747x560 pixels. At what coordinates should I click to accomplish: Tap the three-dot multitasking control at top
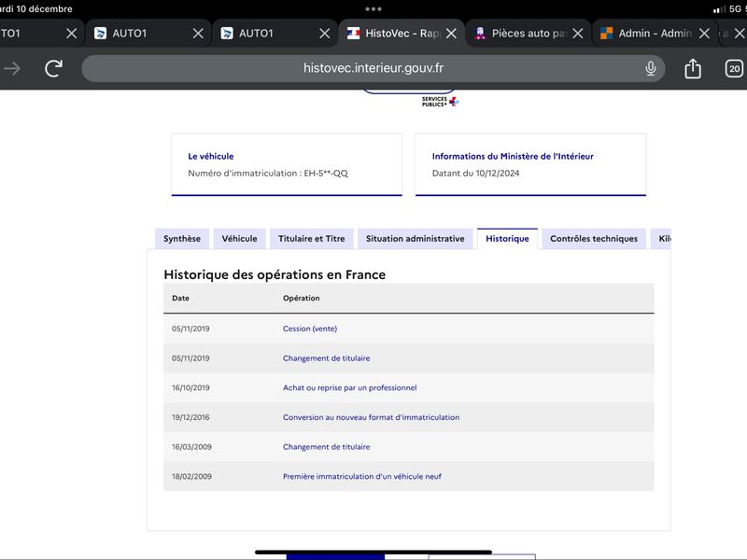[373, 9]
